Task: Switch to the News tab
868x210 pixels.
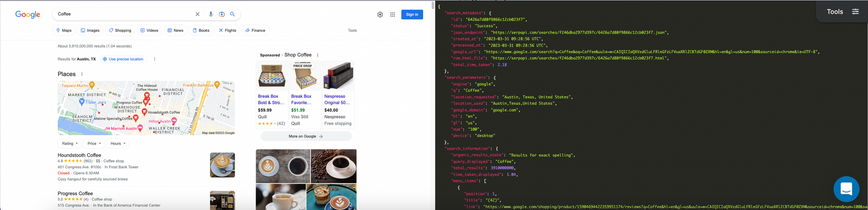Action: [175, 30]
